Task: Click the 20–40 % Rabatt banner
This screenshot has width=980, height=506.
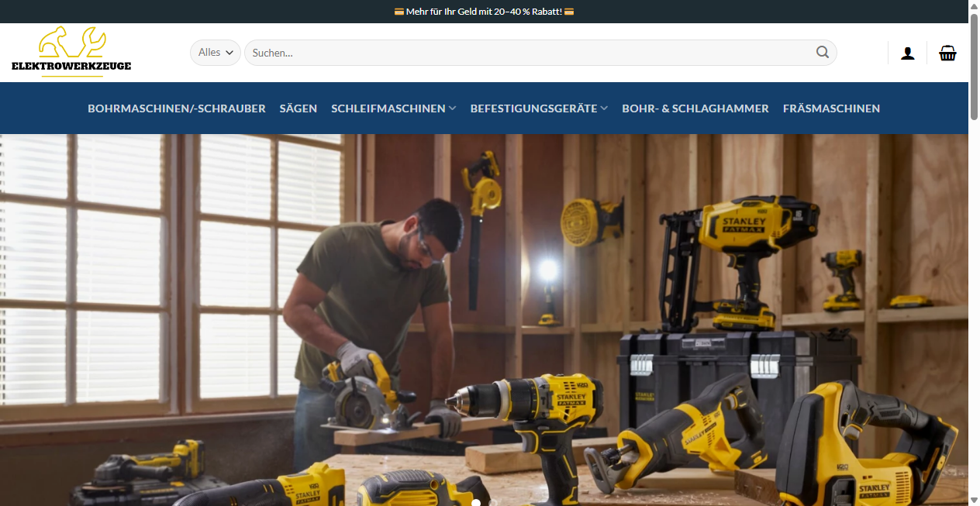Action: coord(483,11)
